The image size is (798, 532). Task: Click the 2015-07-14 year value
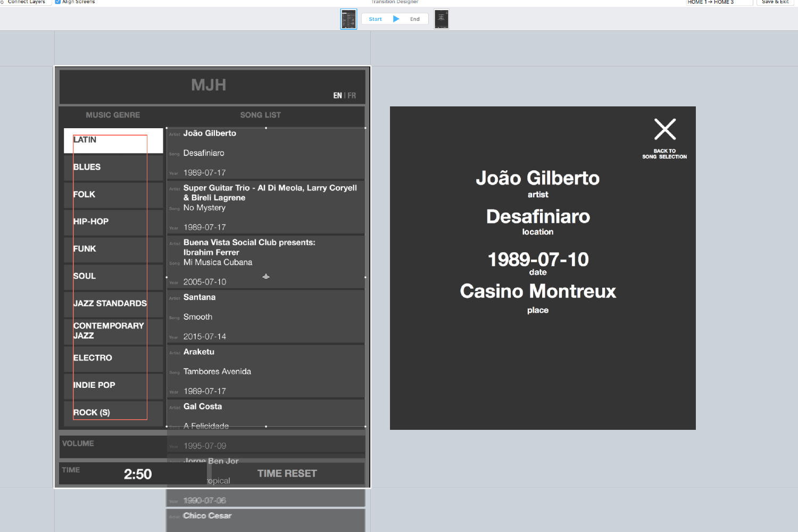205,337
